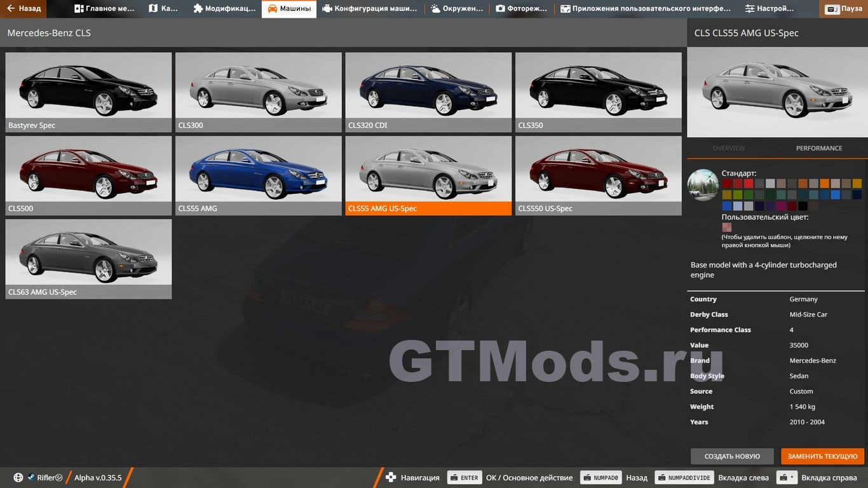This screenshot has height=488, width=868.
Task: Click the Alpha v.0.35.5 version label
Action: (98, 478)
